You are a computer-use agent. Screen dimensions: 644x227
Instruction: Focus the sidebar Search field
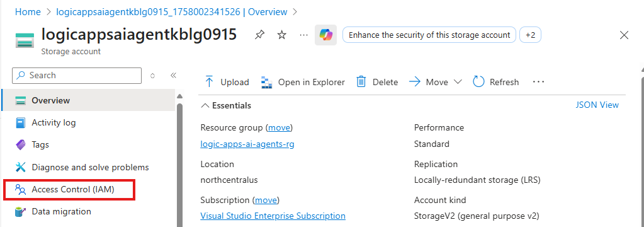[x=77, y=75]
